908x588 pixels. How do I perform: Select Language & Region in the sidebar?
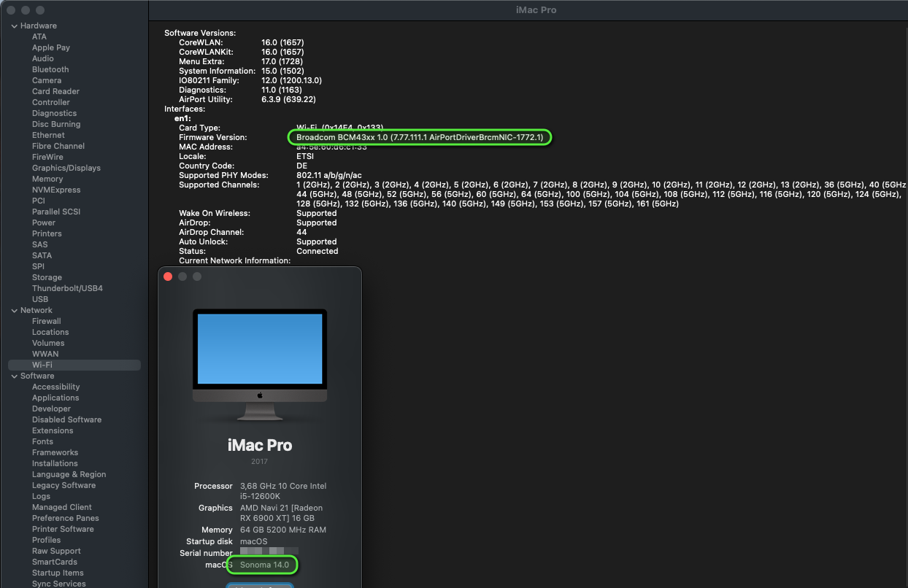click(x=69, y=474)
